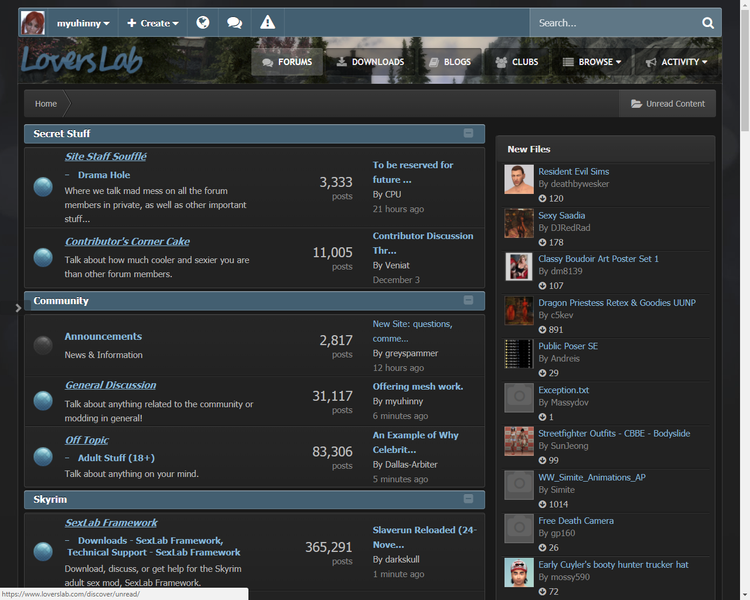Click the Free Death Camera file title

click(576, 521)
